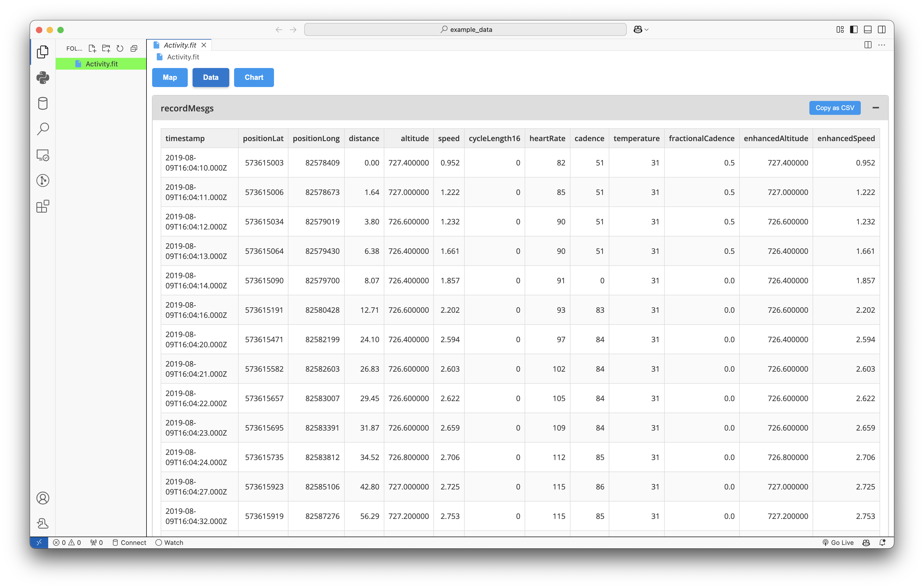Select the Activity.fit editor tab
Image resolution: width=924 pixels, height=588 pixels.
pyautogui.click(x=180, y=45)
